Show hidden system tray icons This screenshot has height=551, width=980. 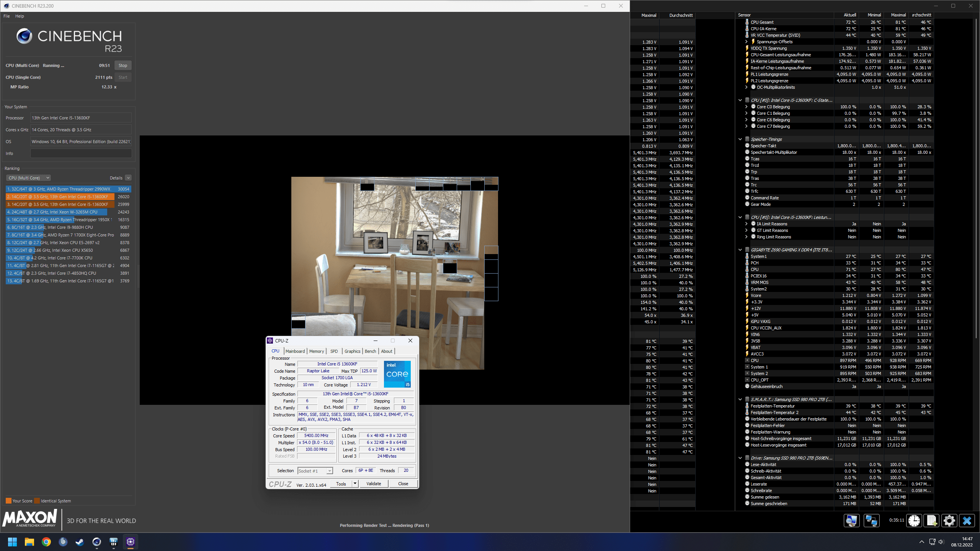tap(922, 542)
